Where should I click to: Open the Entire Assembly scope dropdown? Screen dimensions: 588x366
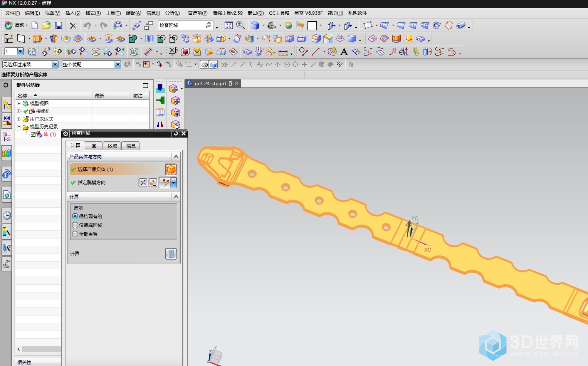[x=118, y=64]
